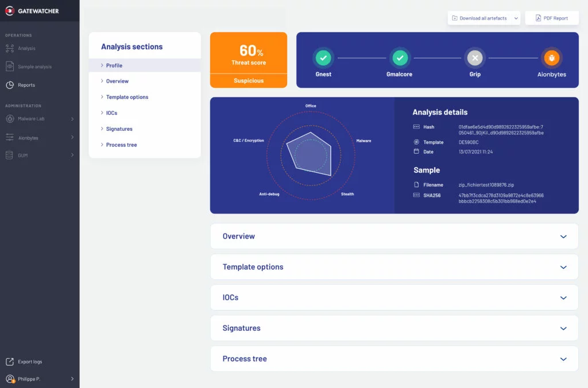This screenshot has height=388, width=588.
Task: Click the Aionbytes sliders icon in sidebar
Action: click(x=10, y=138)
